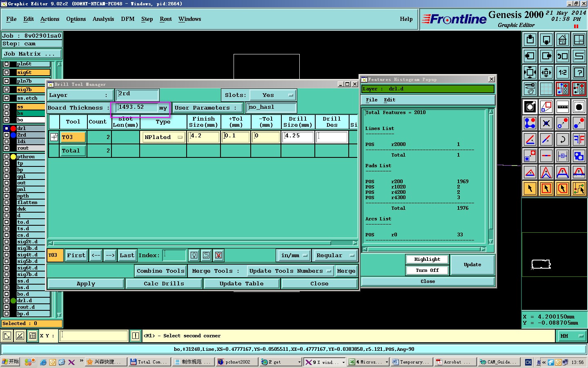Click the pan up view icon
This screenshot has width=588, height=368.
[x=530, y=40]
